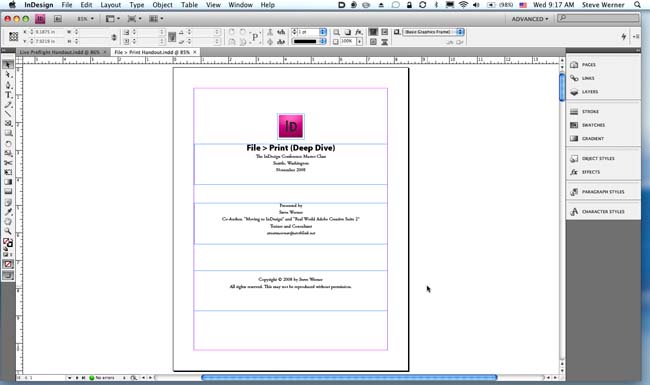Select the Rotate tool

click(x=8, y=144)
